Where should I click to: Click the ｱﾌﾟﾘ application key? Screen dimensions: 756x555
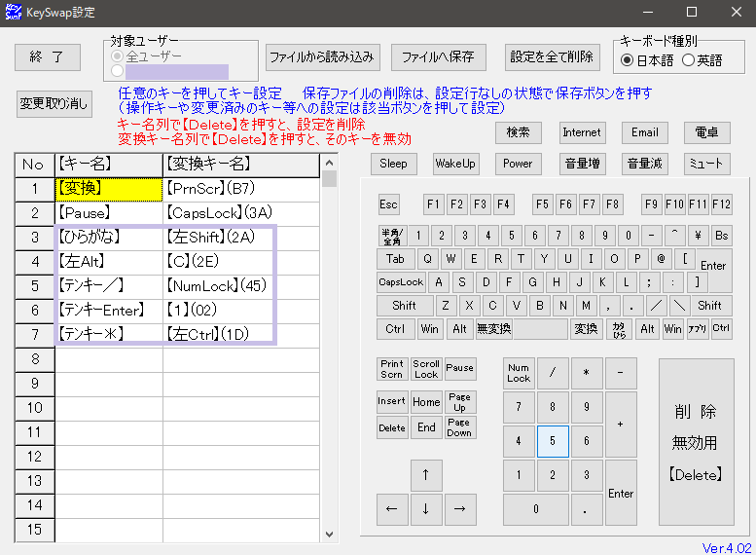[x=698, y=329]
